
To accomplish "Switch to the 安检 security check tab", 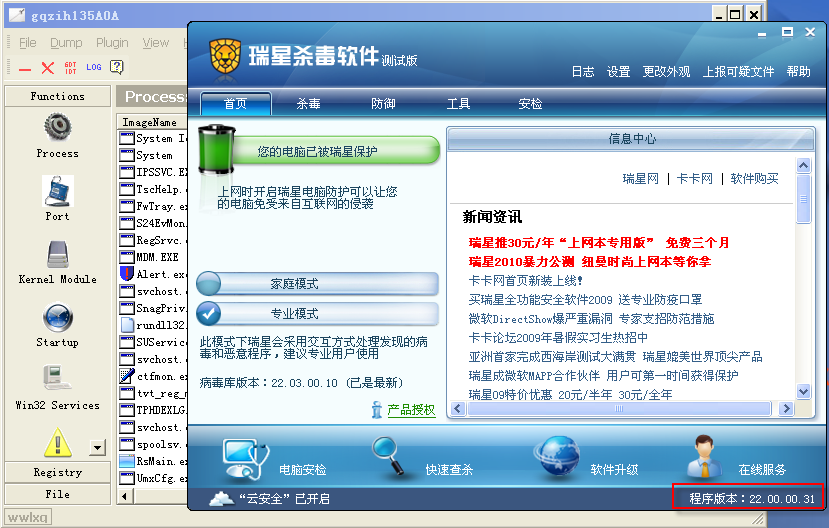I will [530, 104].
